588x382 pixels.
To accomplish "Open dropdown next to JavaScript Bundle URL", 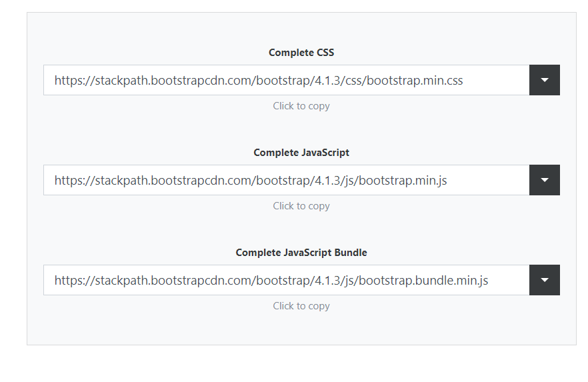I will click(545, 280).
